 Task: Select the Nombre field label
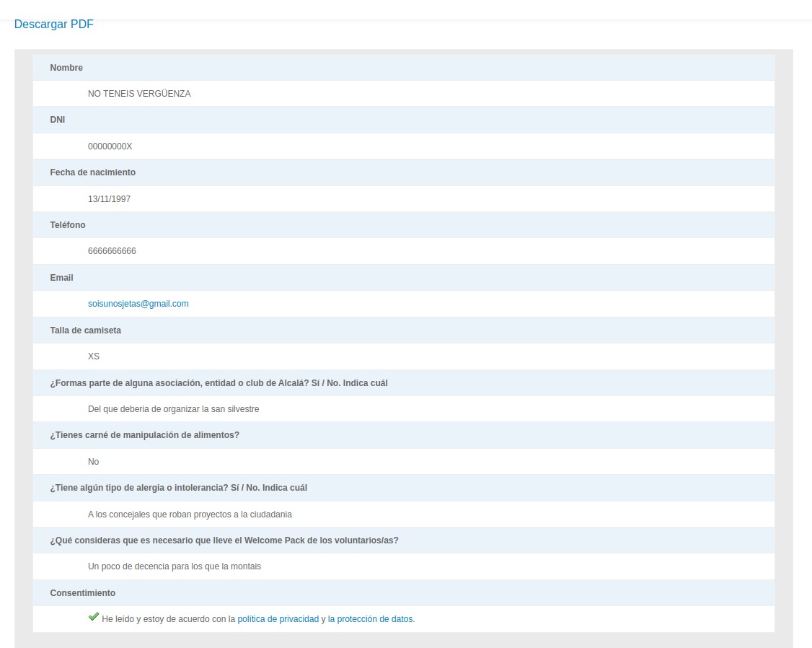point(66,68)
